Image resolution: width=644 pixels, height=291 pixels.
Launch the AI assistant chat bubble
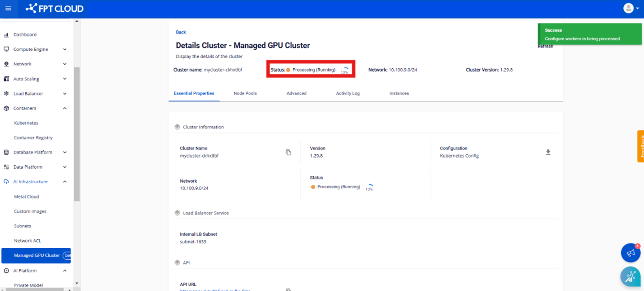point(630,276)
